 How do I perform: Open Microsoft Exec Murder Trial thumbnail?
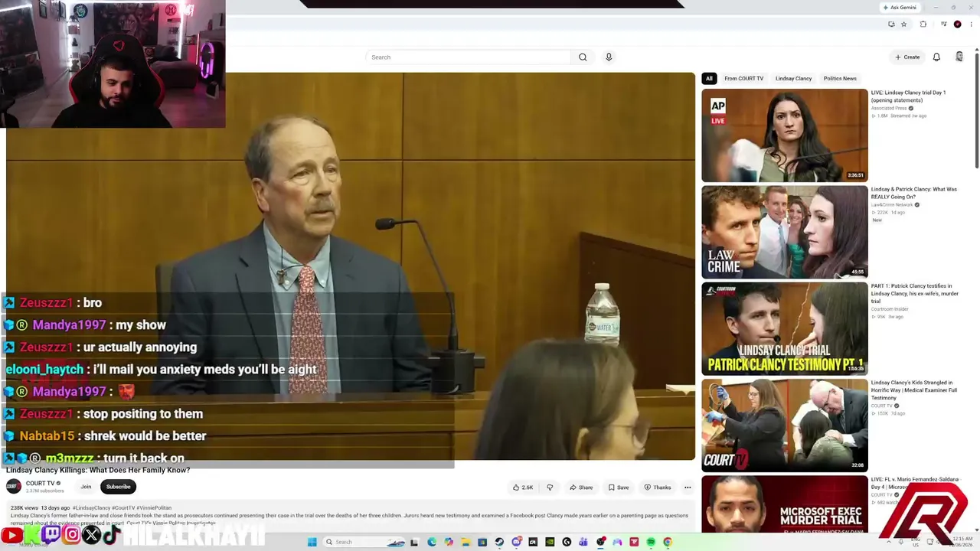785,504
